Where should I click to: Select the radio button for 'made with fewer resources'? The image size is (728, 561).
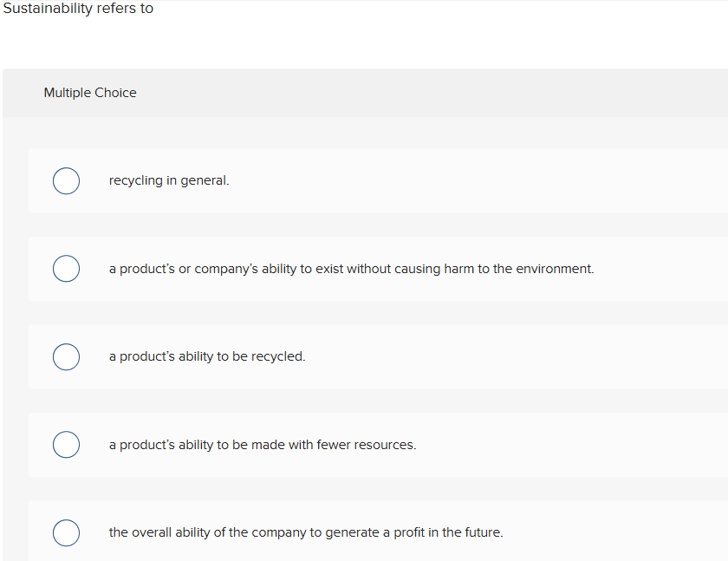tap(66, 444)
